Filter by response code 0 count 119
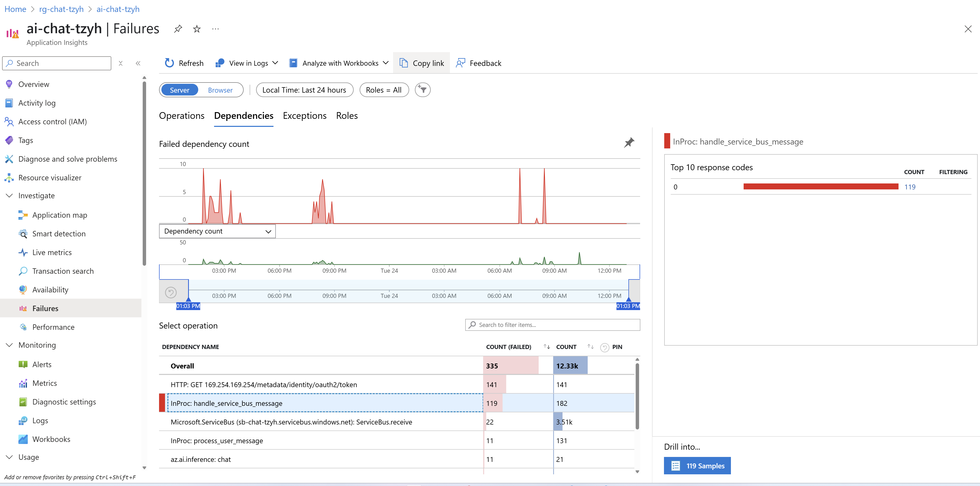The width and height of the screenshot is (980, 486). tap(910, 187)
